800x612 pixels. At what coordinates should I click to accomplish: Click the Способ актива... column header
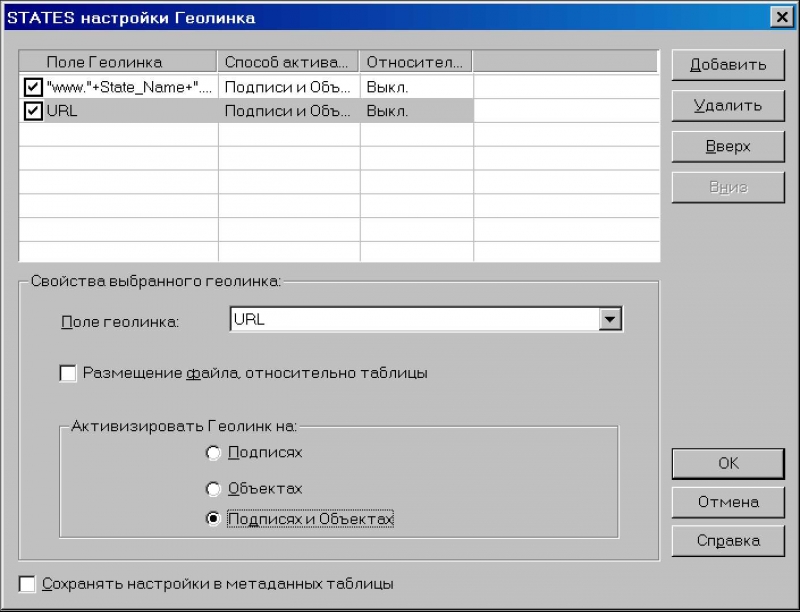point(288,62)
